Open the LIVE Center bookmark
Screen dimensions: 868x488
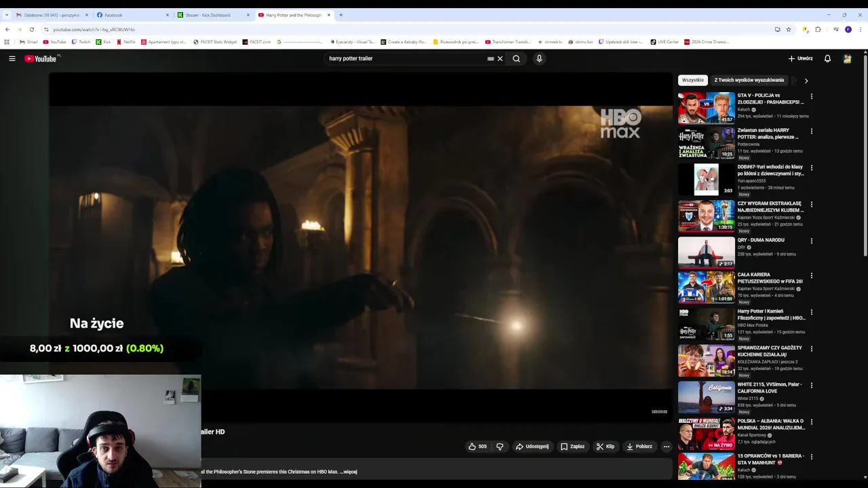click(665, 42)
